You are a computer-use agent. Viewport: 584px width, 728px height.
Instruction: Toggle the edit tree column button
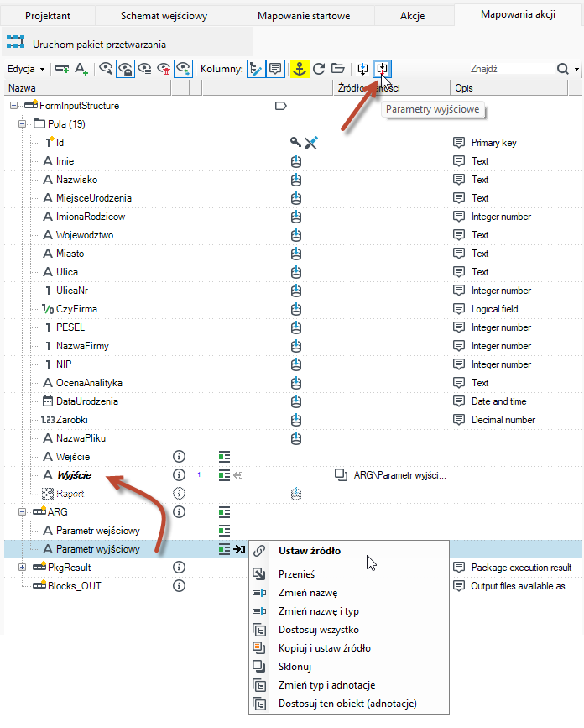pyautogui.click(x=256, y=69)
